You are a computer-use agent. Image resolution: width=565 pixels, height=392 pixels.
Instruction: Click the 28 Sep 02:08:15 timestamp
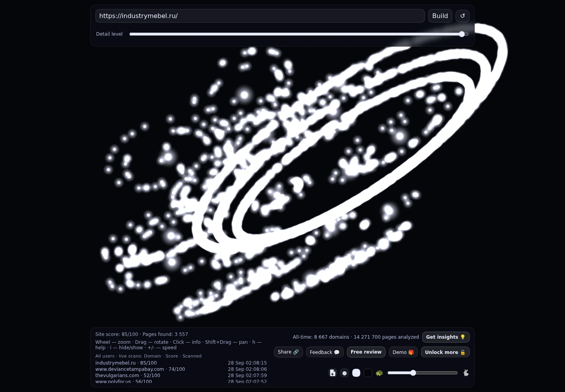pyautogui.click(x=247, y=363)
